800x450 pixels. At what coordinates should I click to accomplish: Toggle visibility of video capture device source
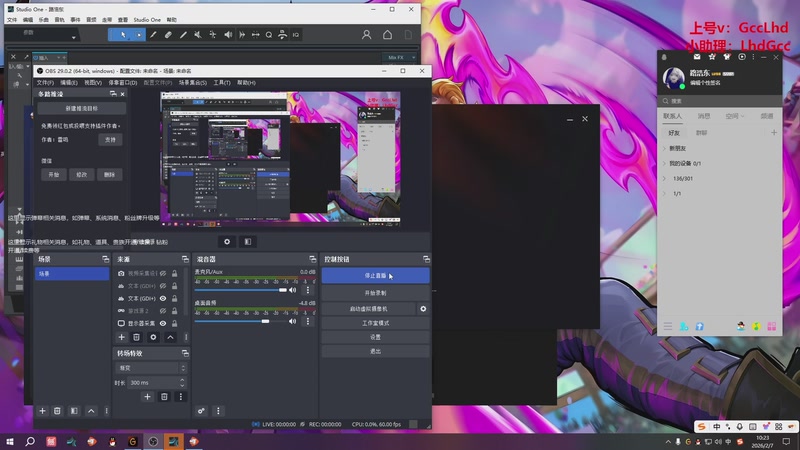163,273
